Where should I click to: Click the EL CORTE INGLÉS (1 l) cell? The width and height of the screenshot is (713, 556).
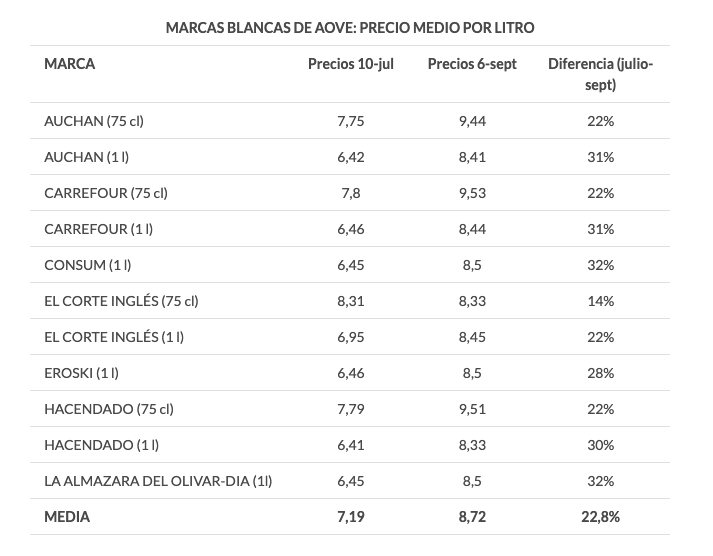[x=114, y=337]
